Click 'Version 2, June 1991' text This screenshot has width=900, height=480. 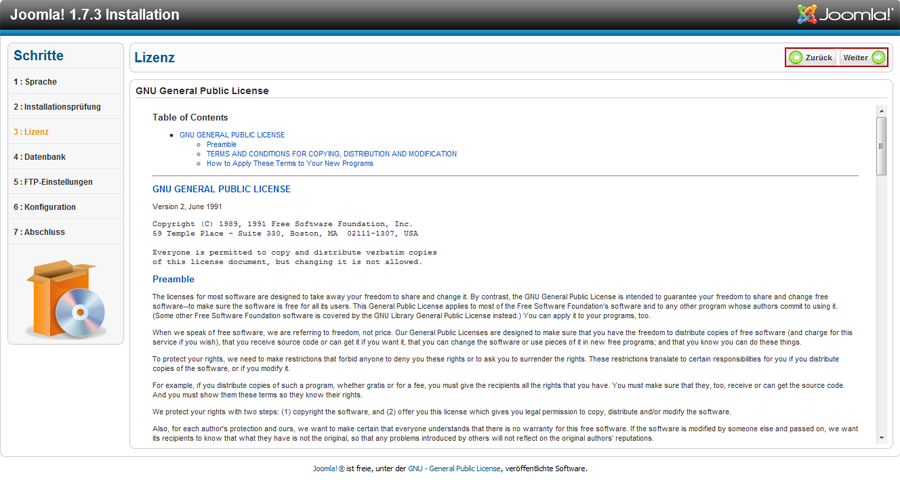pyautogui.click(x=187, y=207)
